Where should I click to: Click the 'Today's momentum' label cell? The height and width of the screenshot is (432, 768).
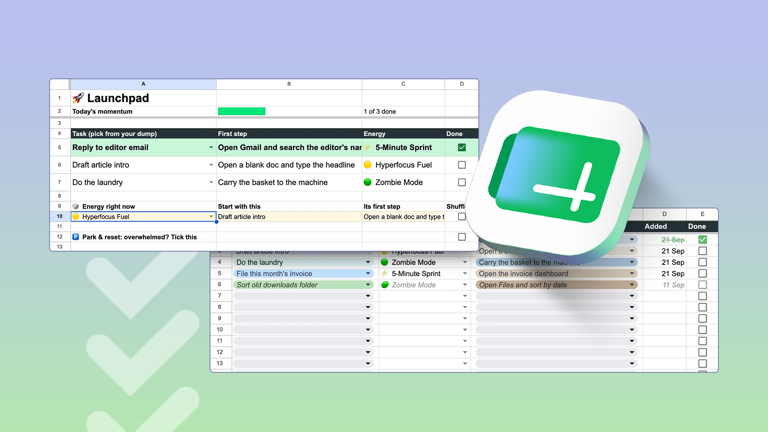tap(143, 112)
